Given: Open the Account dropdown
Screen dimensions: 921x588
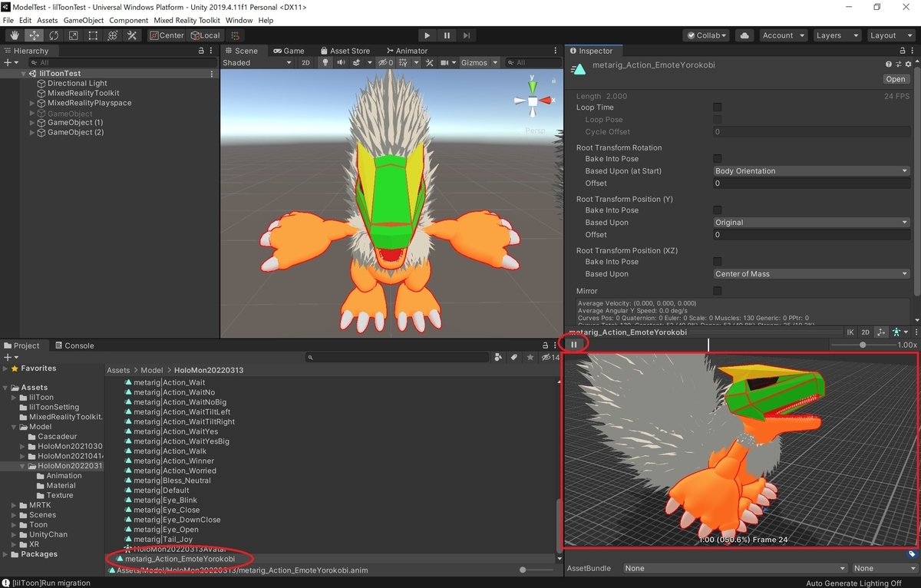Looking at the screenshot, I should (783, 35).
